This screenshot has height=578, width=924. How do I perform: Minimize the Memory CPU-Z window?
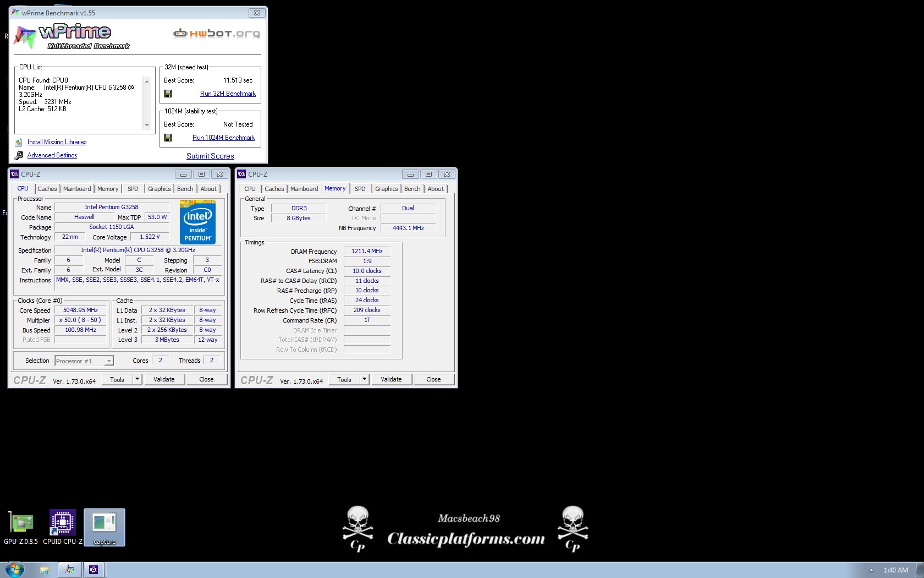[x=410, y=175]
